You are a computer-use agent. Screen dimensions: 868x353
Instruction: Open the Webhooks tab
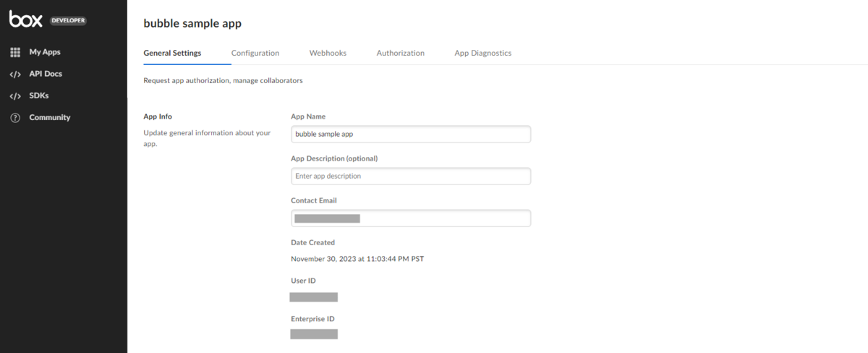tap(328, 53)
